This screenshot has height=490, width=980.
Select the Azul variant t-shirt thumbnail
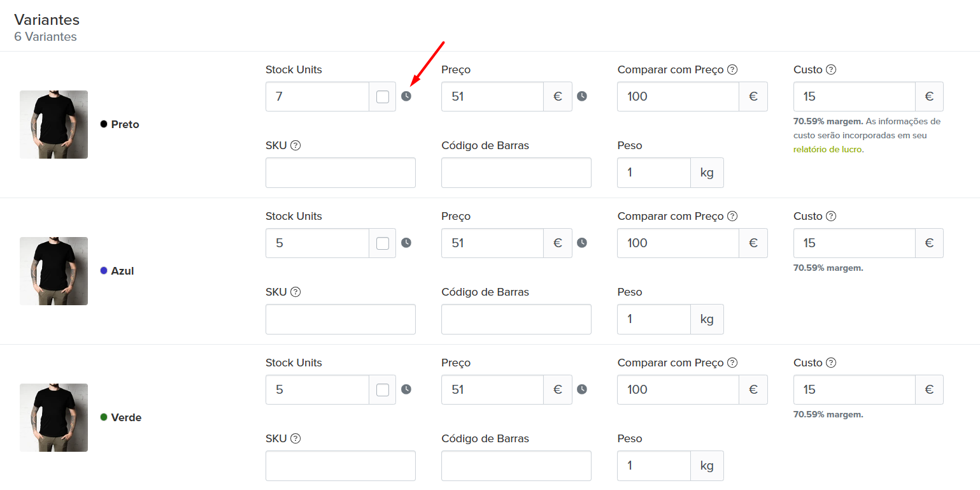(x=53, y=271)
